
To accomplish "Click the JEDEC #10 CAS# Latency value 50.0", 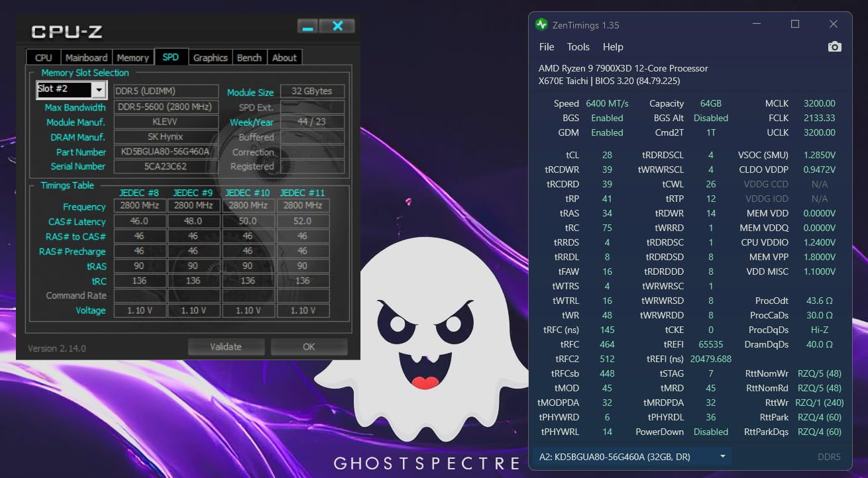I will click(248, 222).
